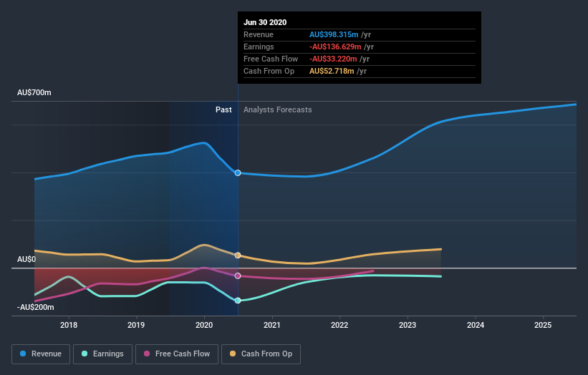Click the Free Cash Flow label in tooltip
Screen dimensions: 588x375
(271, 59)
